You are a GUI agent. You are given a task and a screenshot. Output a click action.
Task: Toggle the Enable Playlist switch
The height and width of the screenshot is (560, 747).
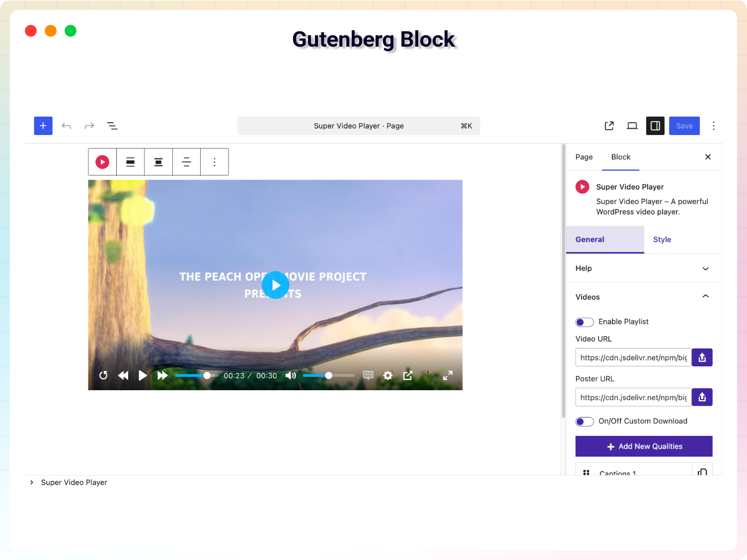coord(585,322)
